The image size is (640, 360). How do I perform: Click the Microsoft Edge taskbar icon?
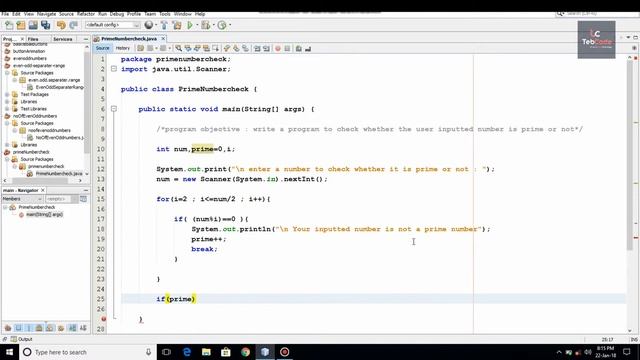click(187, 352)
